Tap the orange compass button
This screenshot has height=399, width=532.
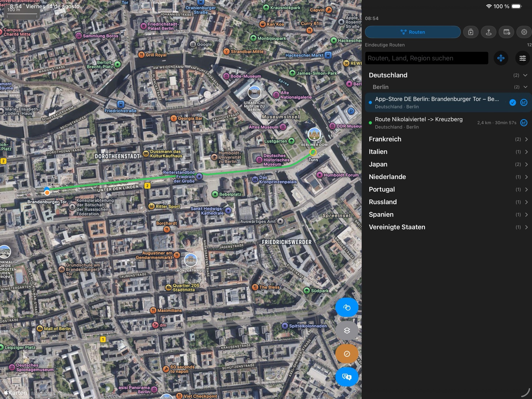coord(347,354)
